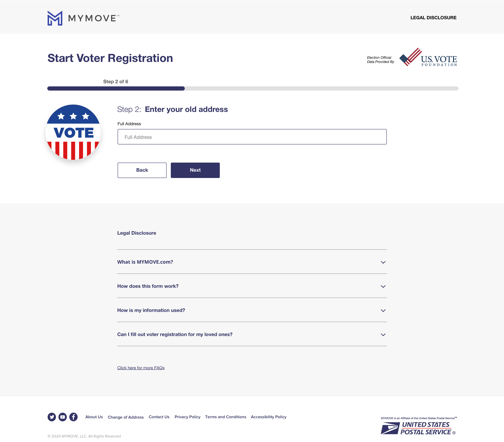The width and height of the screenshot is (504, 442).
Task: Expand "How is my information used?" section
Action: (x=252, y=310)
